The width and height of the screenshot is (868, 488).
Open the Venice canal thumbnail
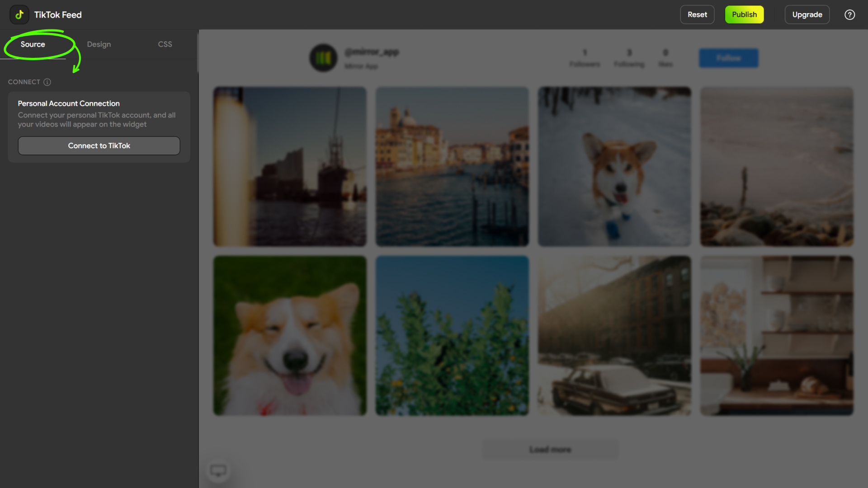pos(452,167)
